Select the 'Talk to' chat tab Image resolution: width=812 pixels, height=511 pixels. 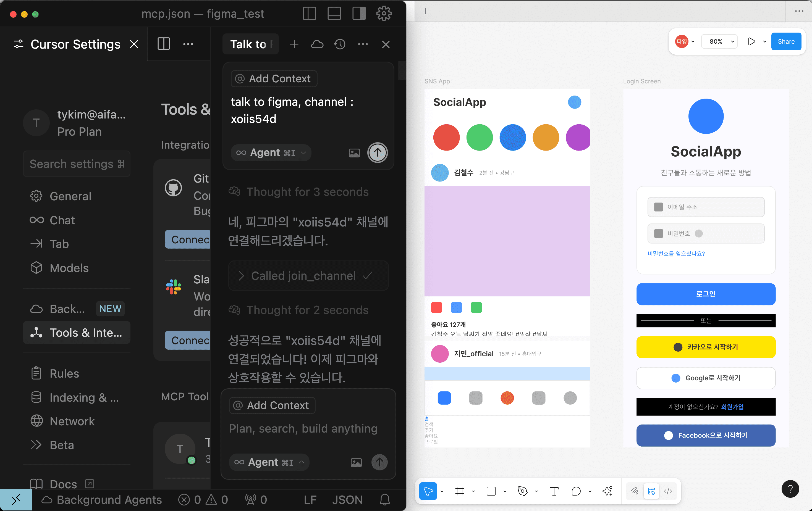pos(251,44)
